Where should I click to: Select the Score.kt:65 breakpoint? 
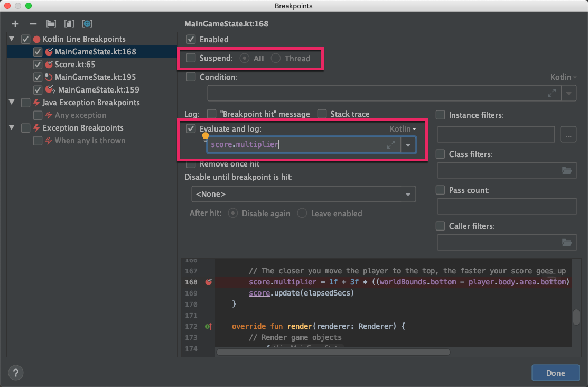coord(74,64)
